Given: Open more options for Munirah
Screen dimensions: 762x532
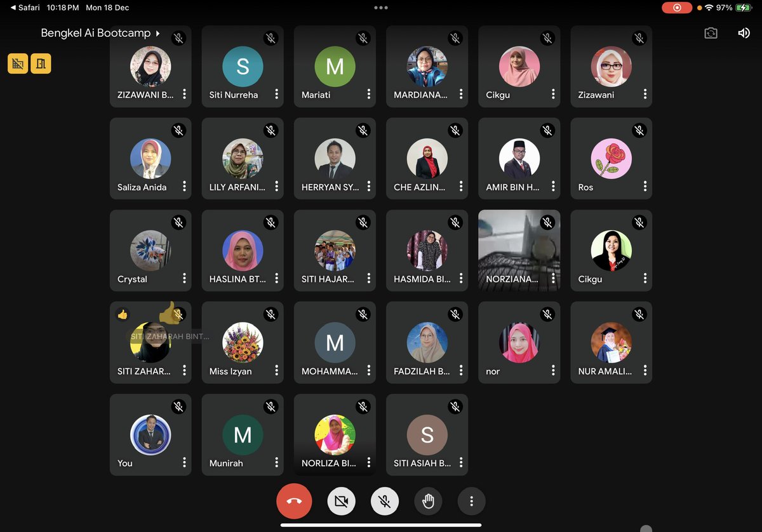Looking at the screenshot, I should tap(277, 463).
